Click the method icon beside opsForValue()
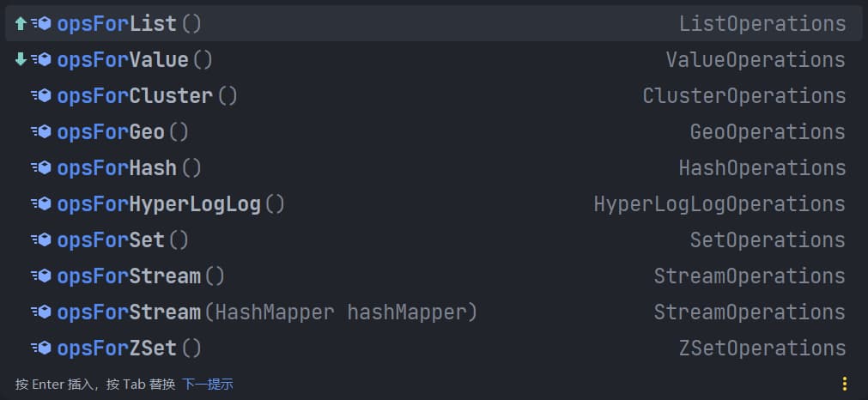The image size is (868, 400). click(41, 60)
